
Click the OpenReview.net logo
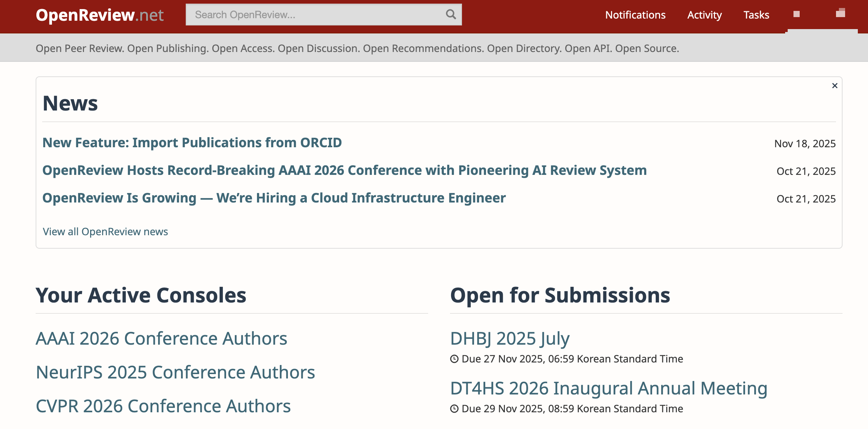point(100,15)
